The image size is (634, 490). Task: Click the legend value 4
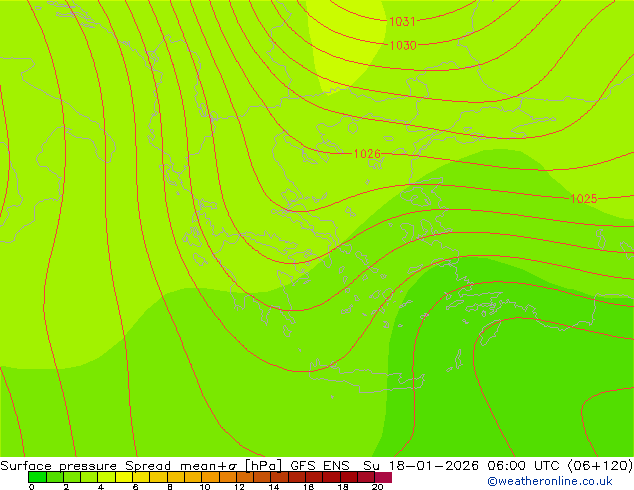(x=101, y=487)
